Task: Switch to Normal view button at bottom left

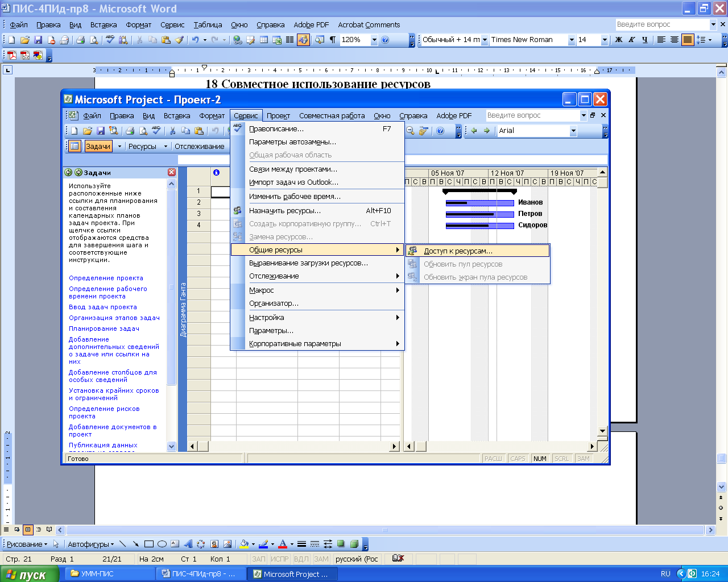Action: tap(6, 530)
